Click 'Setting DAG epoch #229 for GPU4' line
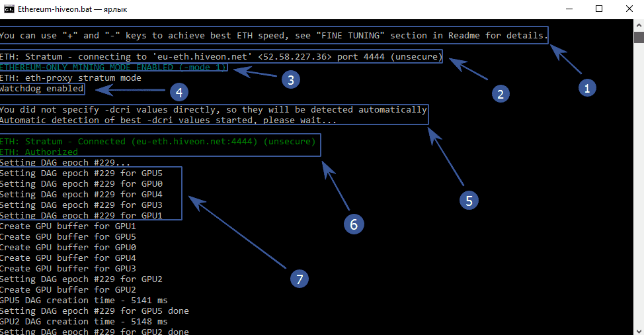The height and width of the screenshot is (335, 644). coord(81,195)
